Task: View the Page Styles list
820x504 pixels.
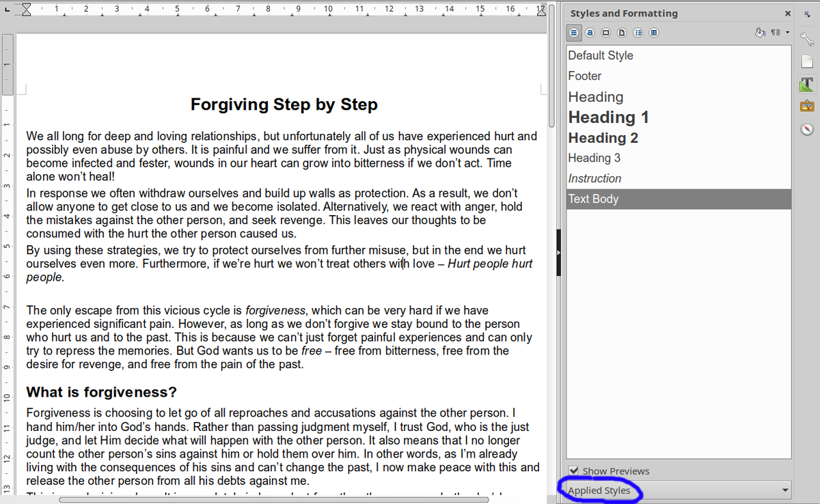Action: pyautogui.click(x=622, y=32)
